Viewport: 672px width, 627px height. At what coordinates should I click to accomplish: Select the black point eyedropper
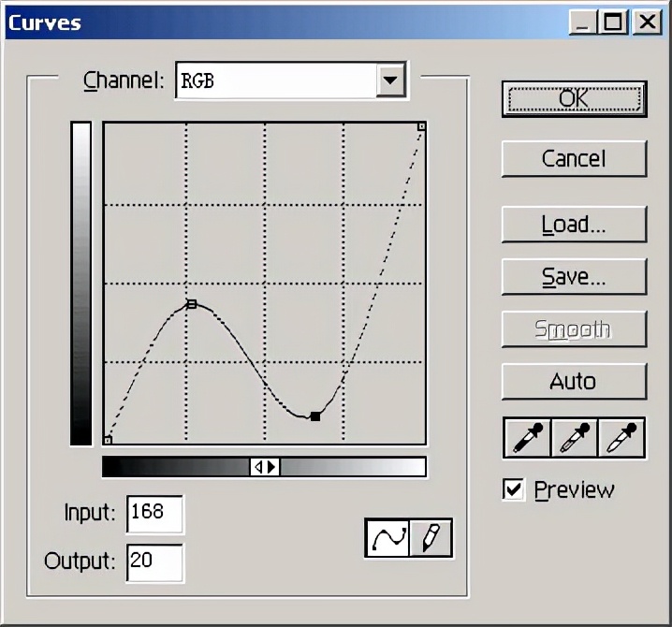[x=527, y=438]
